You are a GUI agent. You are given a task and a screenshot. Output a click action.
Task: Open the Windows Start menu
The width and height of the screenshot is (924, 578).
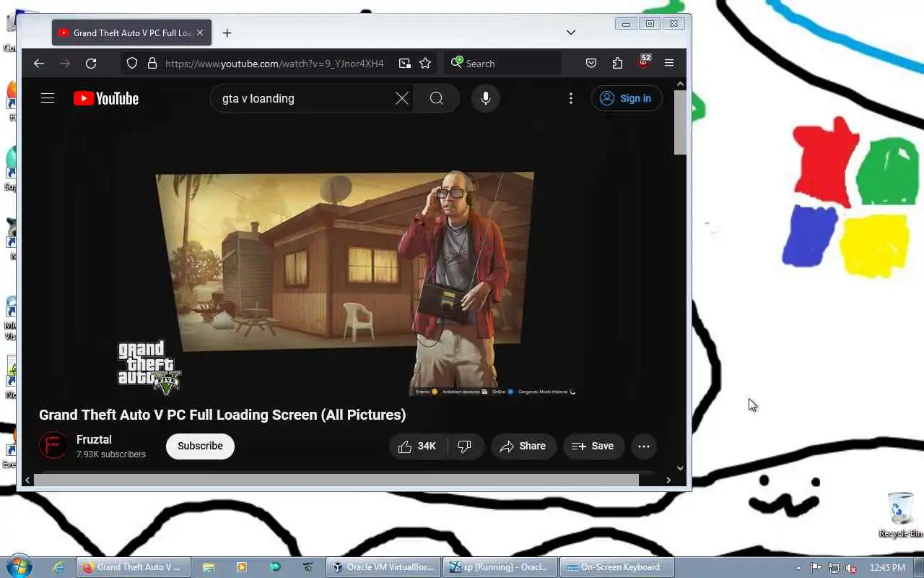[x=18, y=566]
